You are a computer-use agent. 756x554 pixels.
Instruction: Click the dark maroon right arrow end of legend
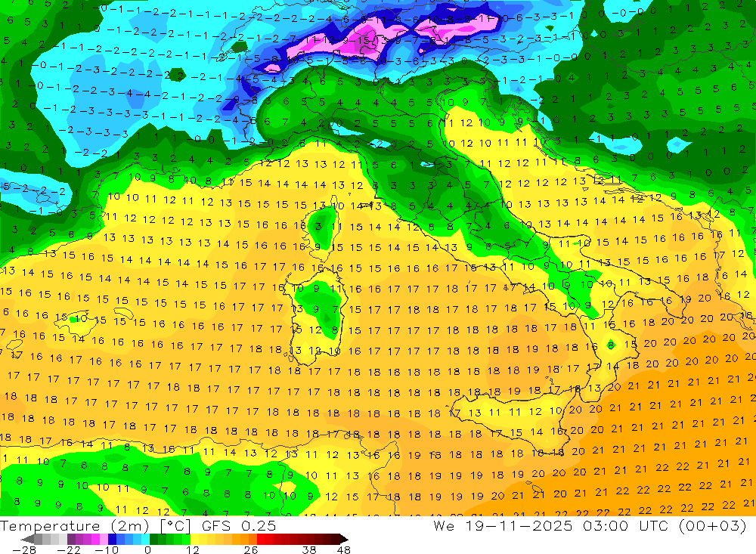(344, 539)
